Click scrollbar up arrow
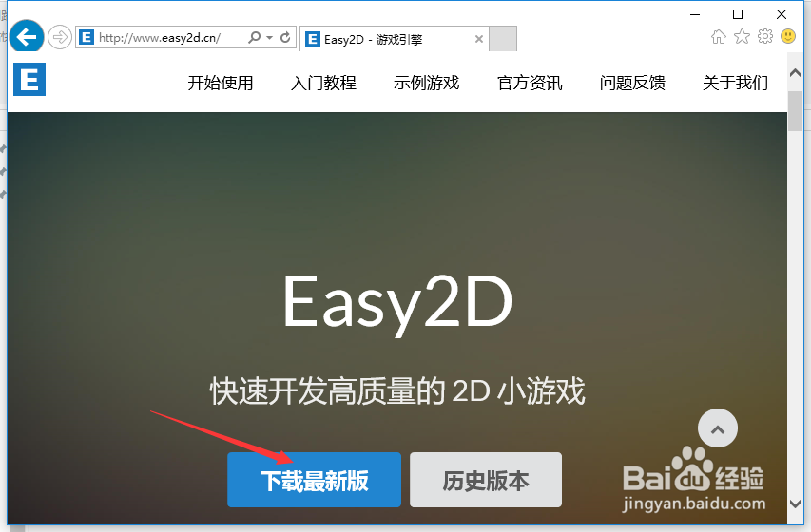 coord(795,73)
